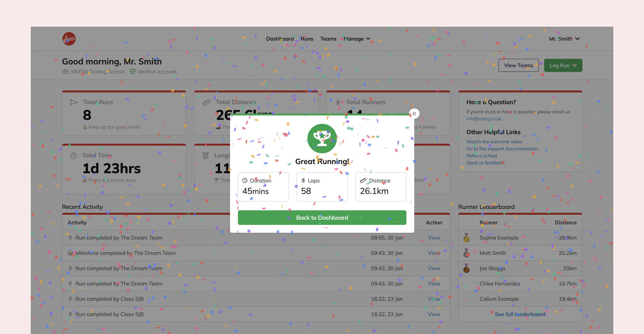Close the Great Running popup

pos(414,114)
